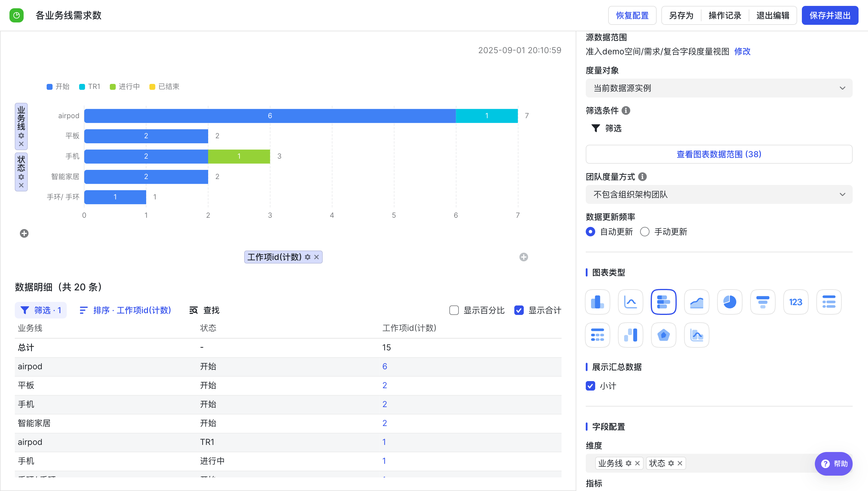Select 手动更新 radio option
This screenshot has width=868, height=491.
(x=645, y=232)
